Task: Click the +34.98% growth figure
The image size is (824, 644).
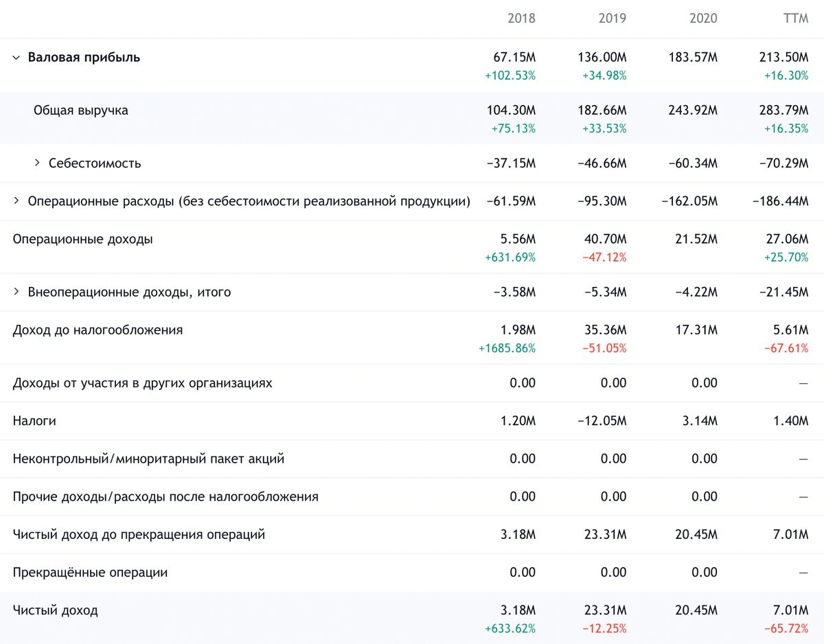Action: coord(604,76)
